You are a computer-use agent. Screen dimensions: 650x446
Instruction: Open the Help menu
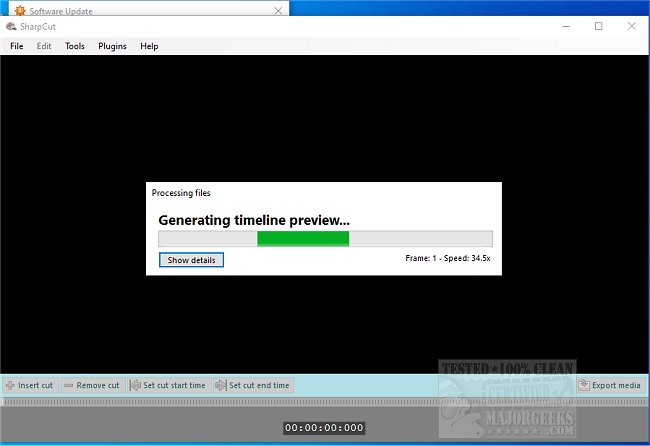coord(149,46)
